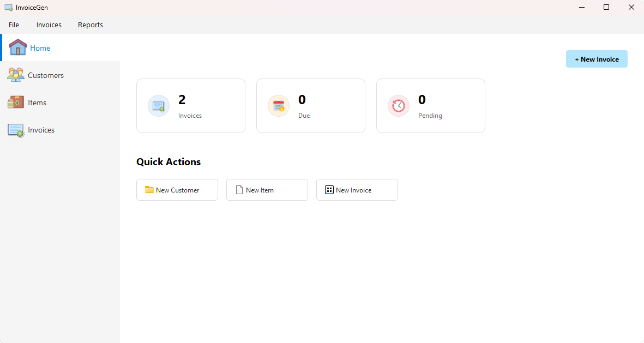
Task: Click the page icon in New Item
Action: tap(239, 190)
